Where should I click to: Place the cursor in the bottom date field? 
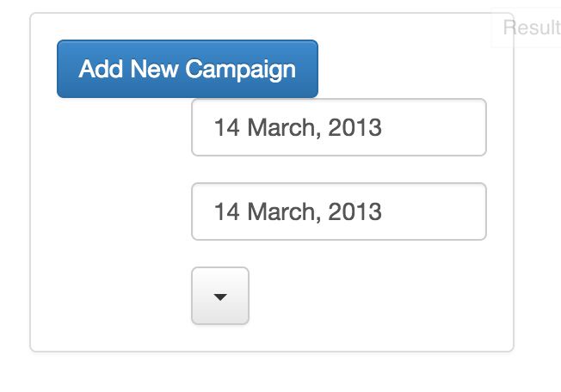point(338,211)
